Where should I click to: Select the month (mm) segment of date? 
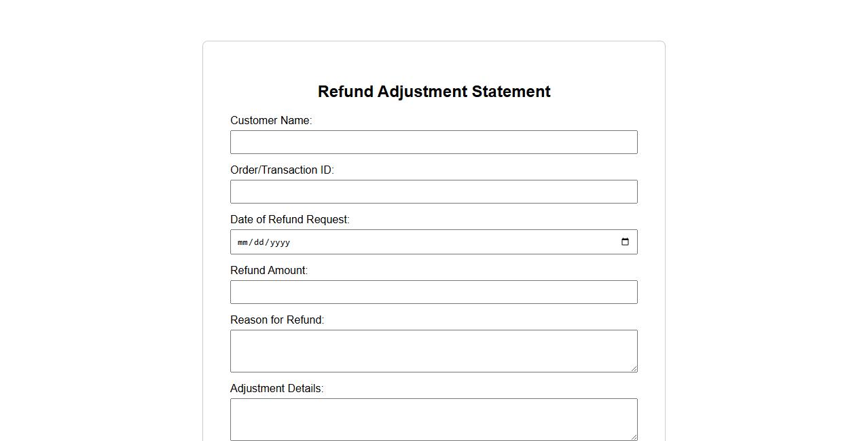click(243, 242)
